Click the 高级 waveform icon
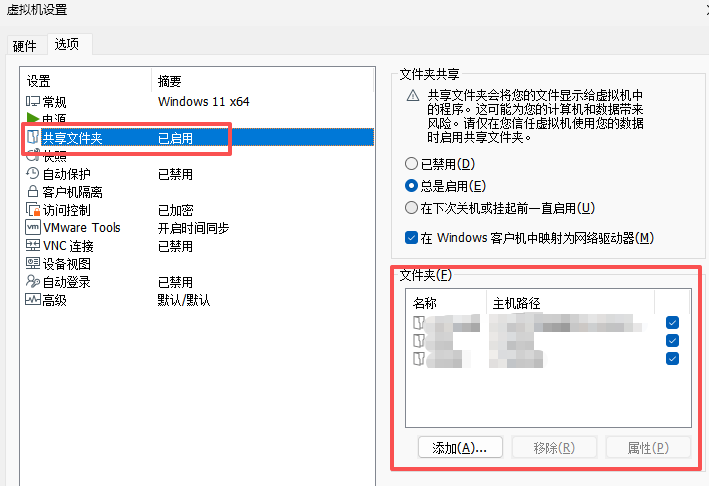709x486 pixels. [x=33, y=299]
